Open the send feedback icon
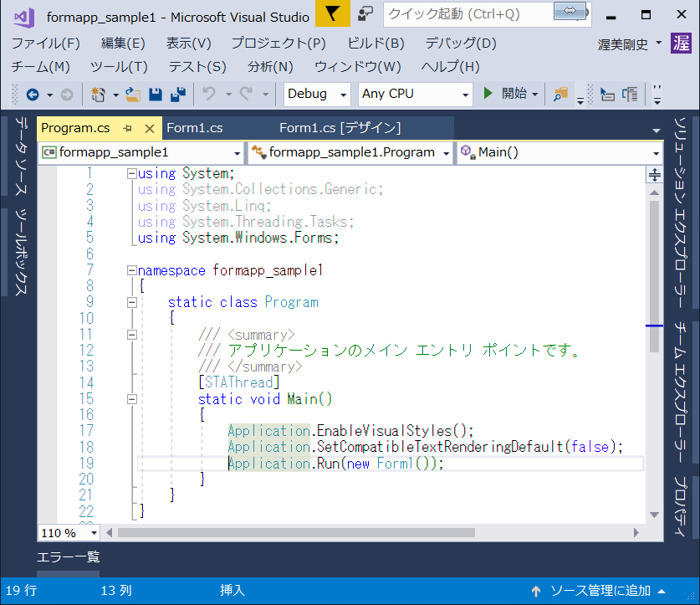This screenshot has width=700, height=605. 365,14
